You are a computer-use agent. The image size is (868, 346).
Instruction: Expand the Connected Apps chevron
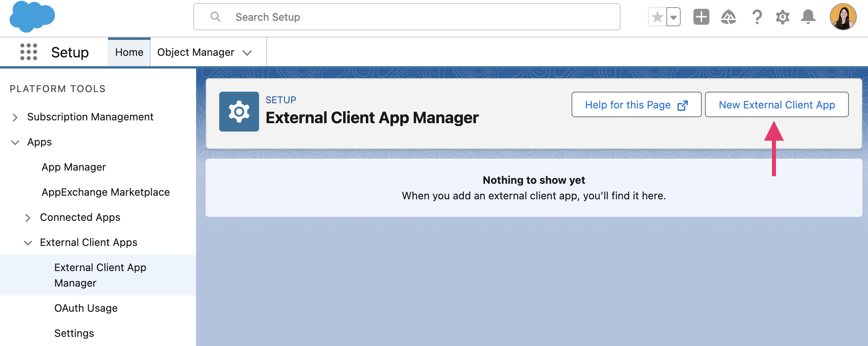(x=28, y=218)
